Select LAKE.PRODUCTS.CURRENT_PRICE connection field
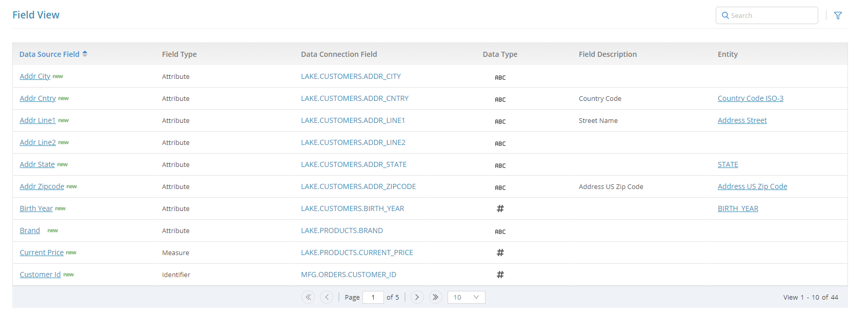The width and height of the screenshot is (868, 315). tap(357, 253)
